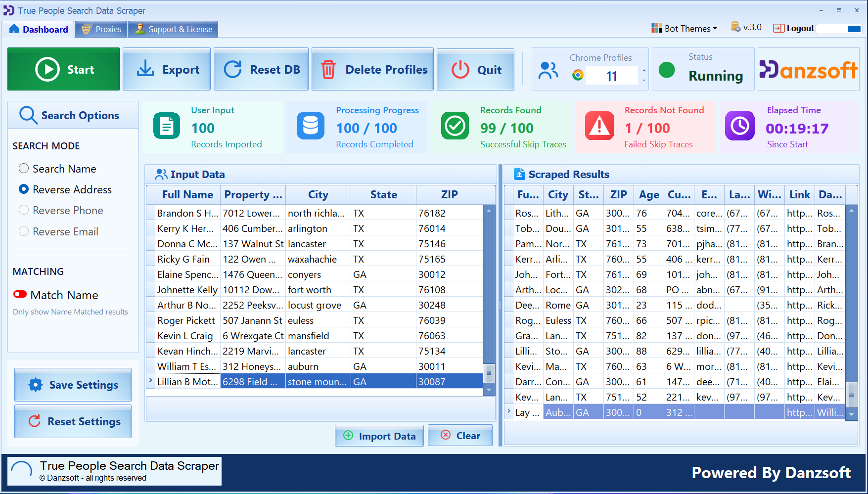Click the app logo in title bar
Image resolution: width=868 pixels, height=494 pixels.
[x=8, y=10]
